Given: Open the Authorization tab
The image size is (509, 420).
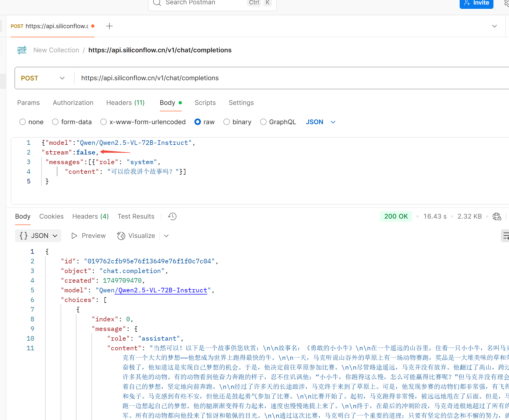Looking at the screenshot, I should [73, 103].
